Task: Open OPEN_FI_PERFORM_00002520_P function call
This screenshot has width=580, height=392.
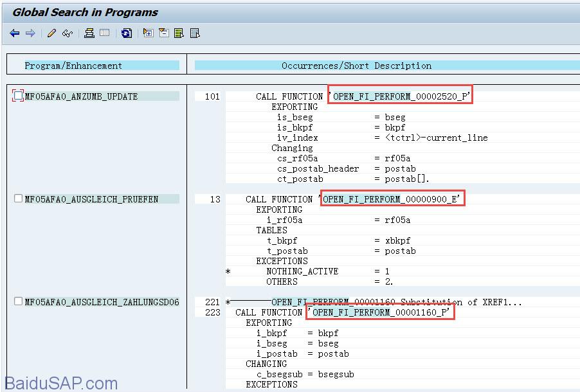Action: point(400,96)
